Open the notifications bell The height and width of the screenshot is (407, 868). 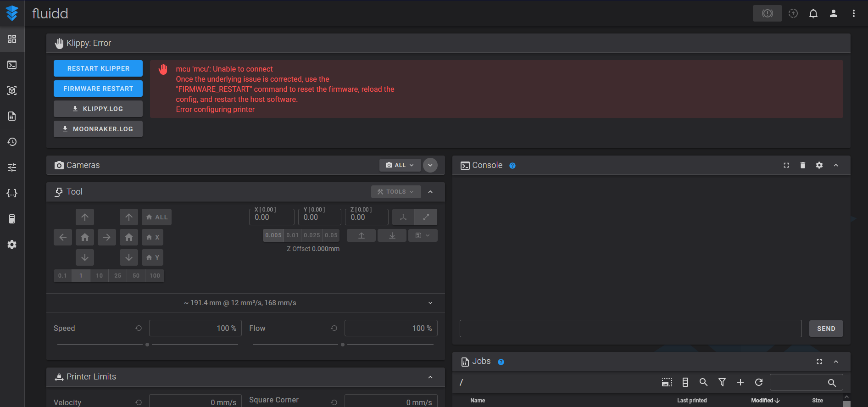[x=813, y=13]
